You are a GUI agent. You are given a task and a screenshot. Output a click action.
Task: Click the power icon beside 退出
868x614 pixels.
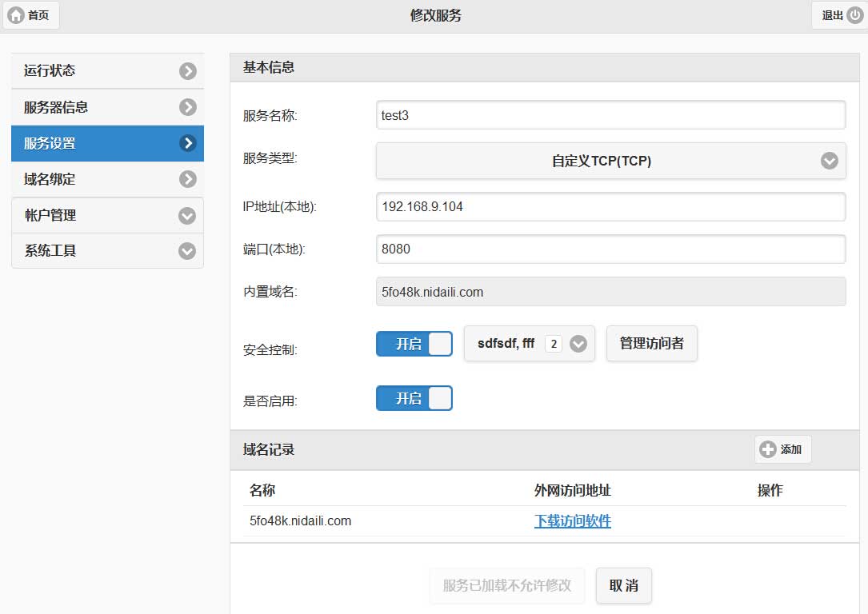[854, 15]
